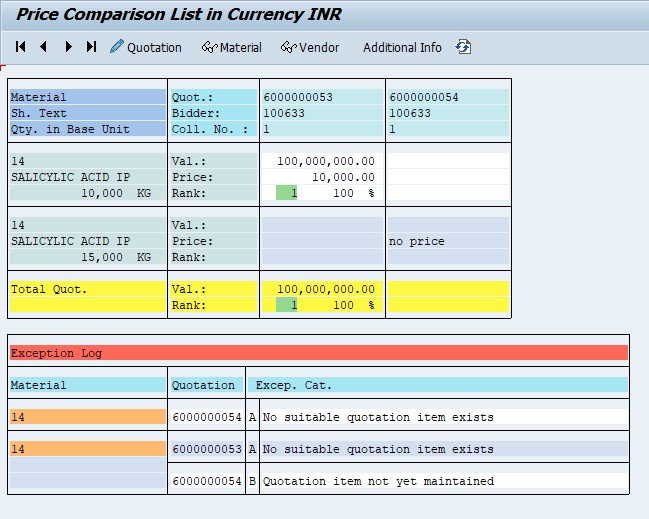
Task: Click bidder 100633 under quotation 6000000054
Action: 410,113
